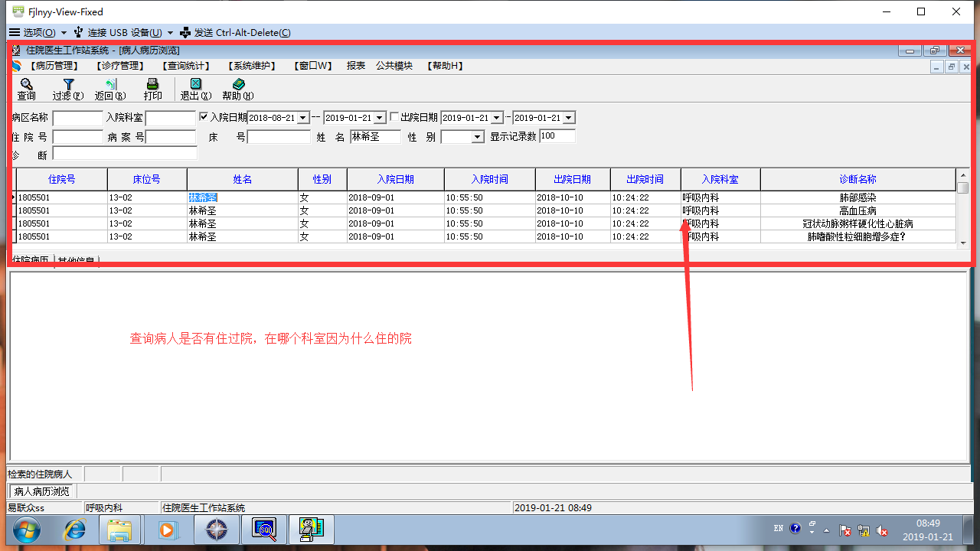
Task: Show hidden tray icons arrow
Action: tap(826, 530)
